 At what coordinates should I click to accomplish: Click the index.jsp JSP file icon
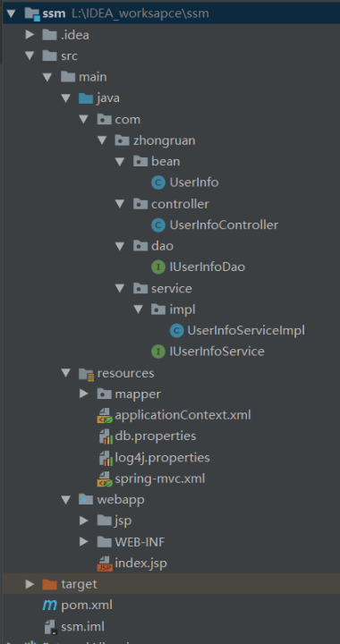[105, 563]
